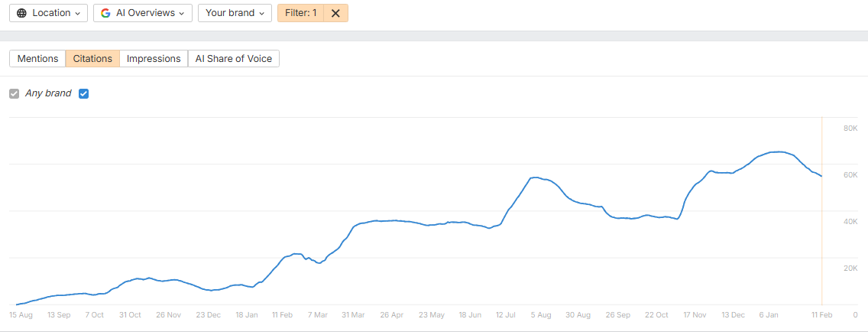868x332 pixels.
Task: Click the 31 Mar axis label
Action: [353, 315]
